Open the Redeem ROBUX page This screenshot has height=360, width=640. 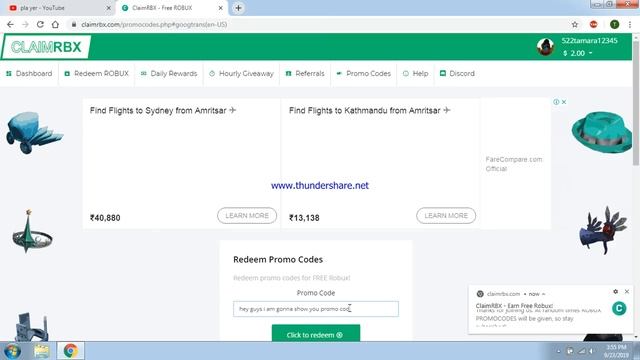coord(96,73)
